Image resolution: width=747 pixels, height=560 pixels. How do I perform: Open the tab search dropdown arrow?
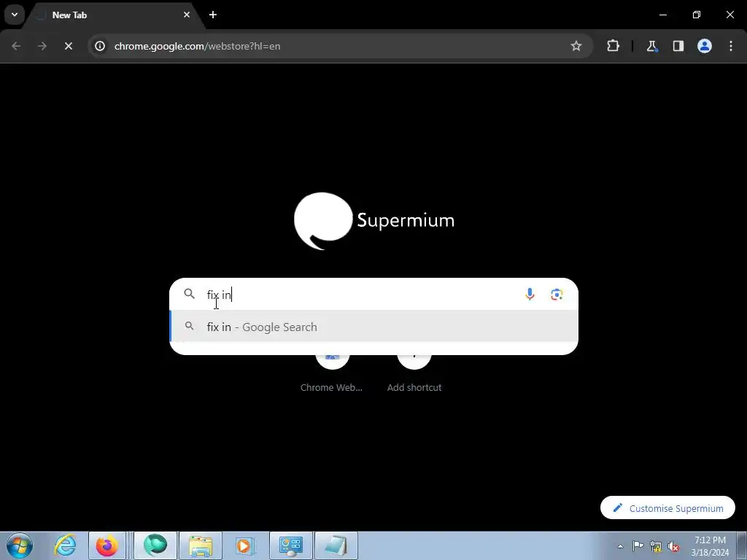tap(15, 15)
